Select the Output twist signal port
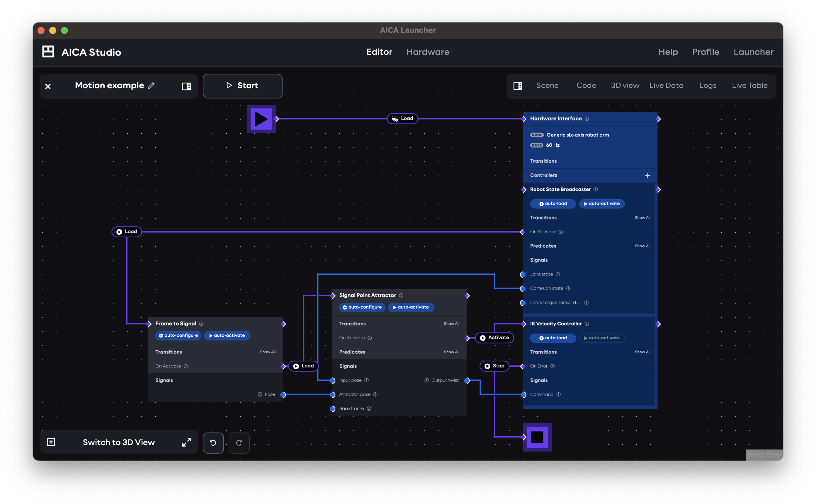This screenshot has height=504, width=816. (467, 380)
